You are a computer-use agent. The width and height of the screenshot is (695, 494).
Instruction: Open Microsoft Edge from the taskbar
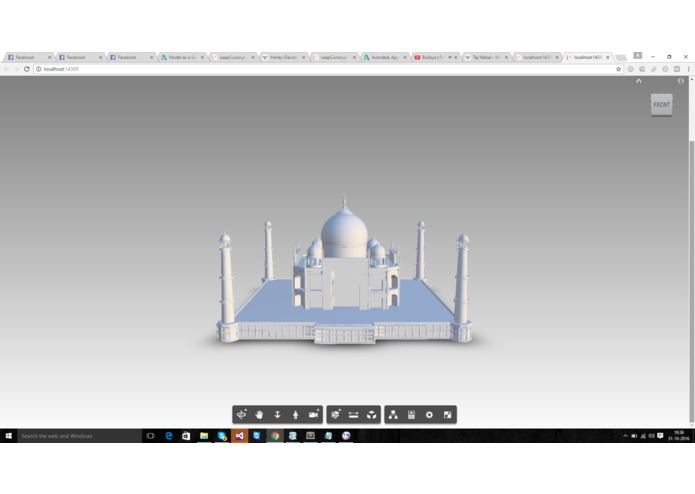pos(169,436)
